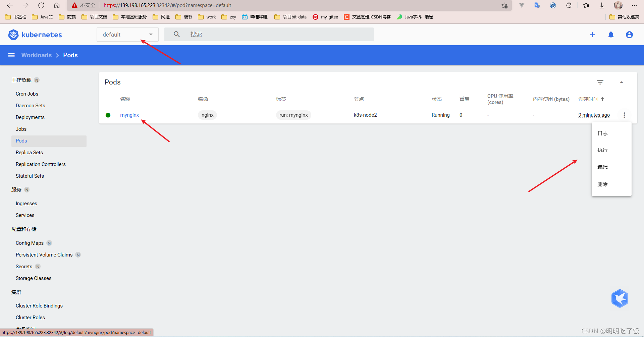
Task: Open Secrets in sidebar
Action: pyautogui.click(x=24, y=267)
